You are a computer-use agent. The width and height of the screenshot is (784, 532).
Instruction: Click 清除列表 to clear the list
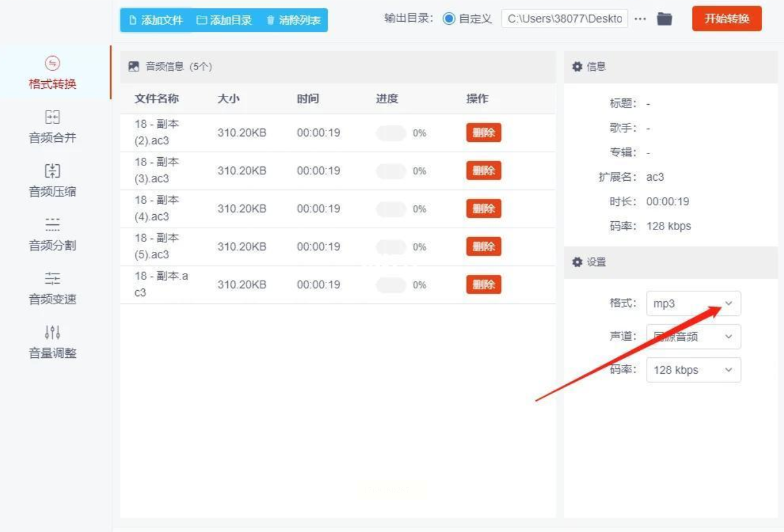[x=294, y=20]
